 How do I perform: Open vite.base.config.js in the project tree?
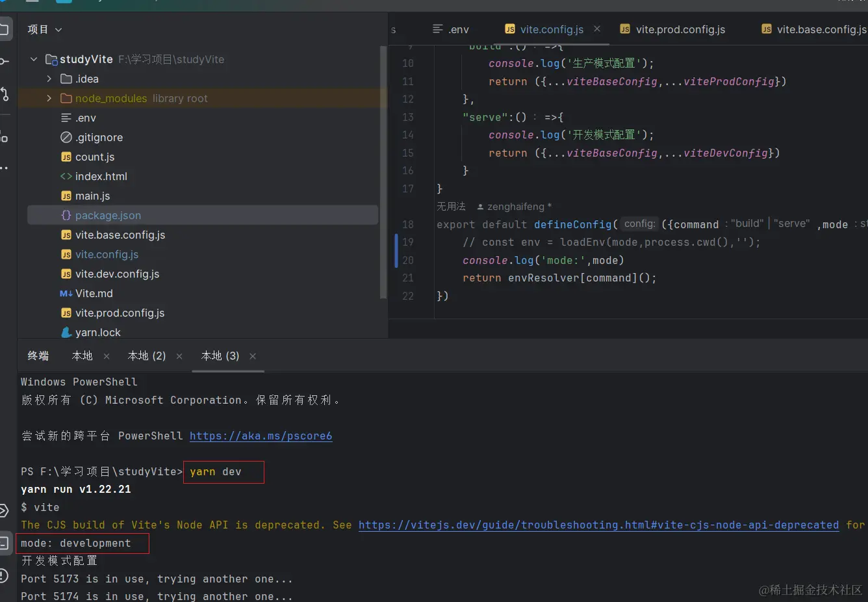point(120,235)
